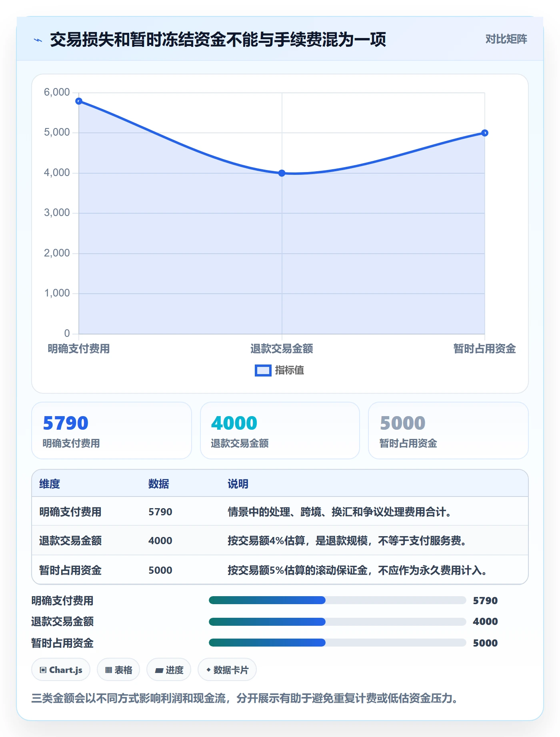The height and width of the screenshot is (737, 560).
Task: Select the 5790 明确支付费用 data card
Action: tap(112, 431)
